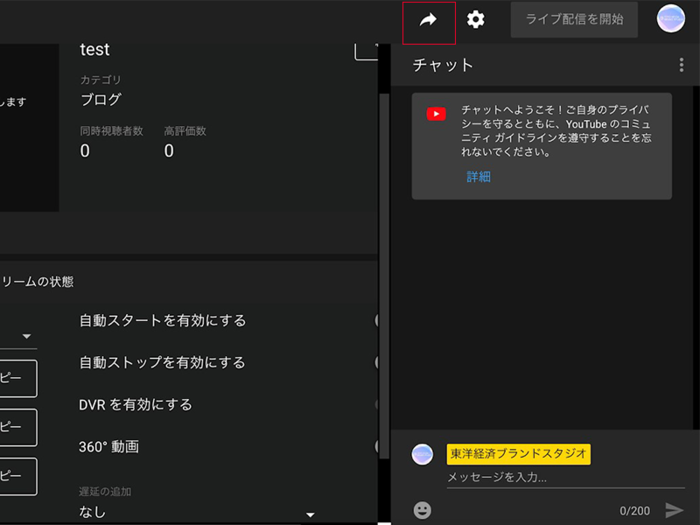Viewport: 700px width, 525px height.
Task: Open the 詳細 link in chat notice
Action: 479,177
